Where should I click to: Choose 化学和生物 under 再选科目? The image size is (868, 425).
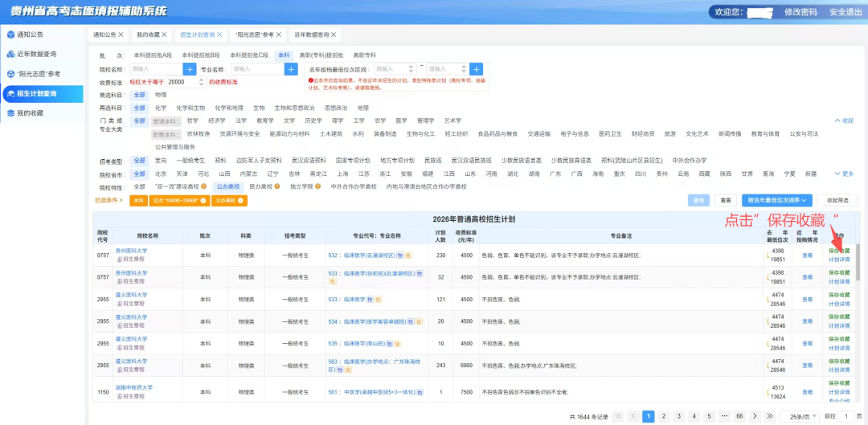tap(190, 108)
